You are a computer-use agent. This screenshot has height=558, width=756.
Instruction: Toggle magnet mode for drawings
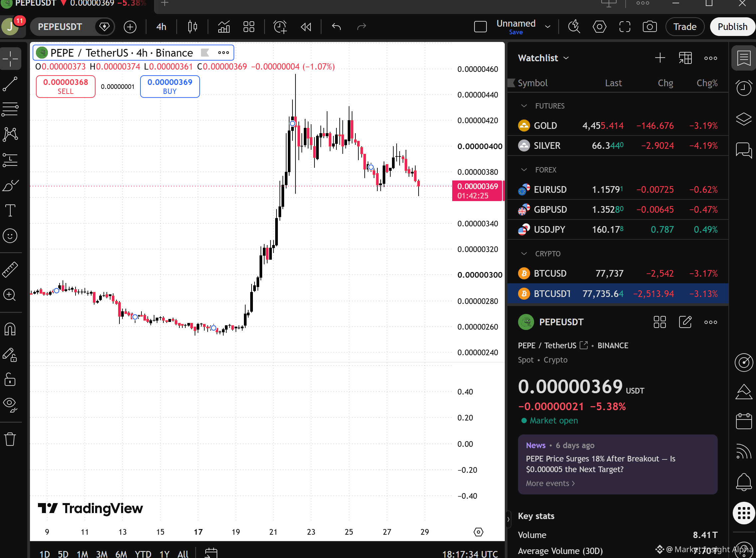pos(10,329)
